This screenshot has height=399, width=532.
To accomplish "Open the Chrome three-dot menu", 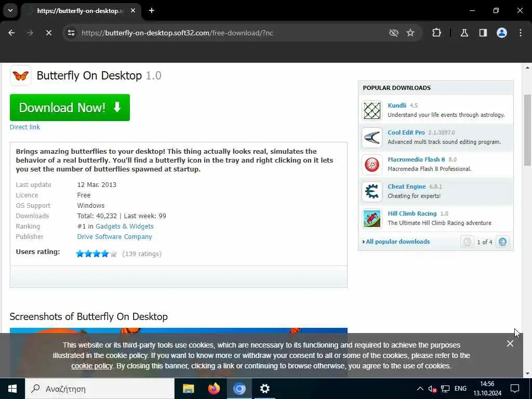I will 521,33.
